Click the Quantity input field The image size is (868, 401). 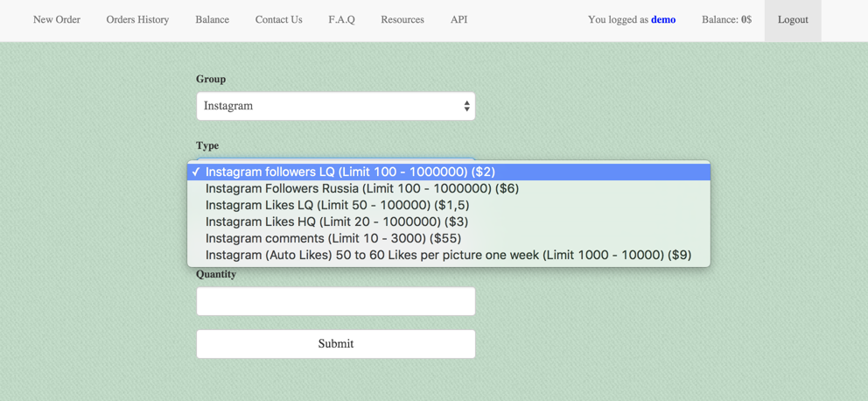click(x=336, y=301)
